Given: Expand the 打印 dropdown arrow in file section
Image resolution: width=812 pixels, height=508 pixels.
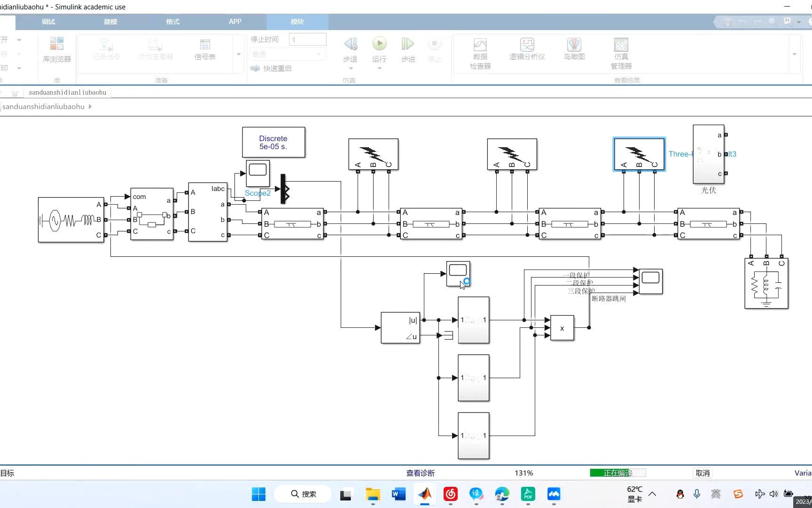Looking at the screenshot, I should tap(19, 68).
